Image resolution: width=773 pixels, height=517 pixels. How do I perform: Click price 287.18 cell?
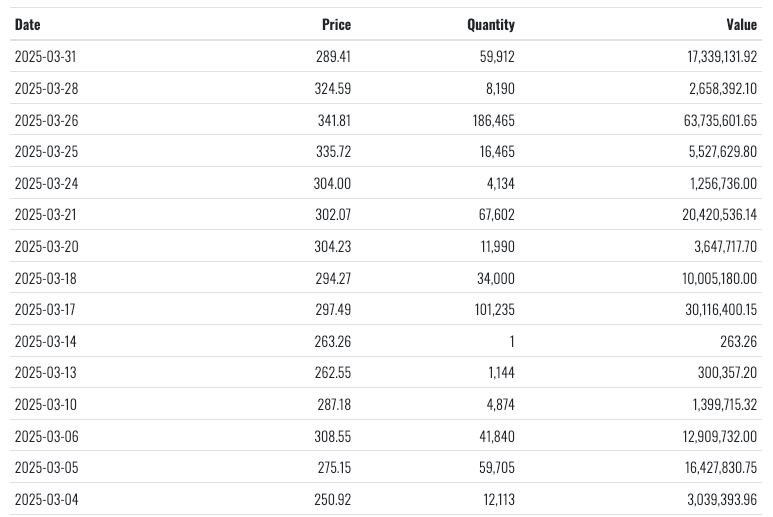pos(334,404)
